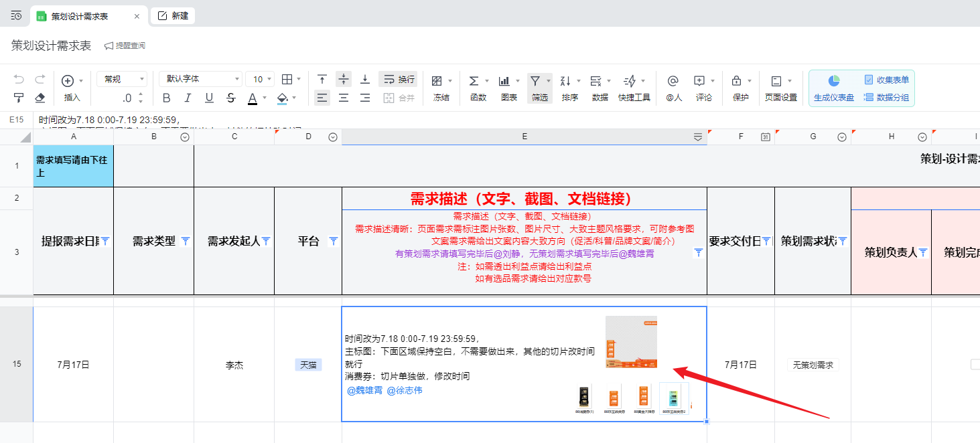Open the font name dropdown 默认字体
The width and height of the screenshot is (980, 443).
(200, 80)
